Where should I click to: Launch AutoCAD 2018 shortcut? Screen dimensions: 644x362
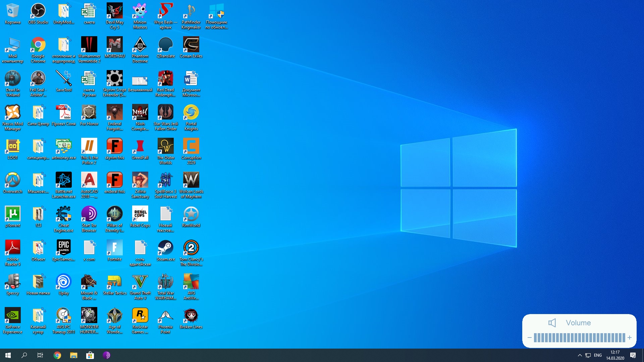click(89, 185)
